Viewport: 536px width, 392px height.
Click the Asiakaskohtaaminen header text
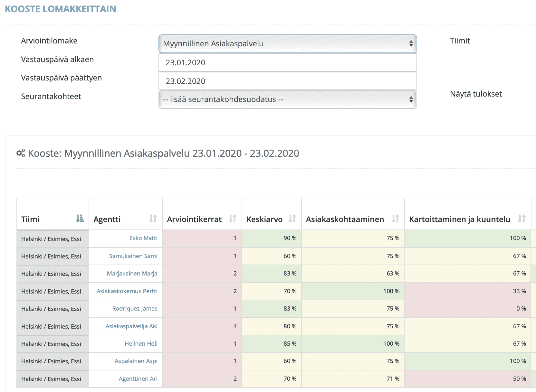(345, 219)
